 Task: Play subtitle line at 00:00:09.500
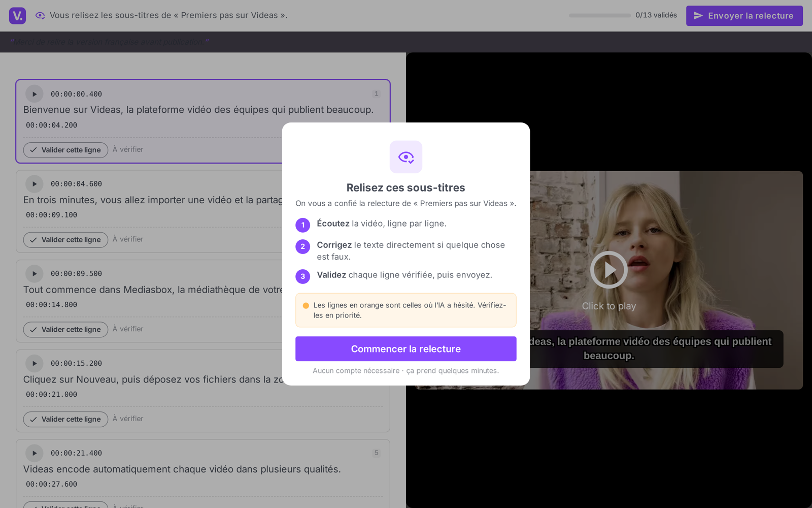pyautogui.click(x=35, y=274)
